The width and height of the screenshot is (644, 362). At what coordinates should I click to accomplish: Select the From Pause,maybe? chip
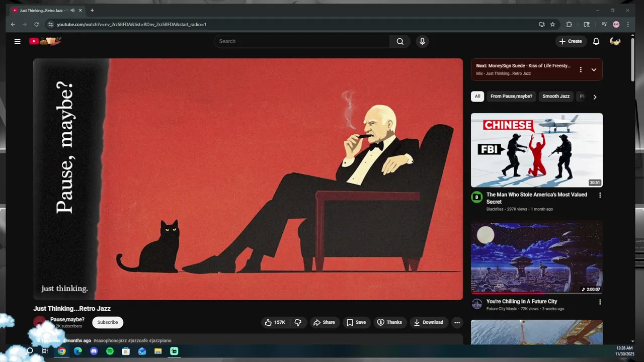pos(511,97)
